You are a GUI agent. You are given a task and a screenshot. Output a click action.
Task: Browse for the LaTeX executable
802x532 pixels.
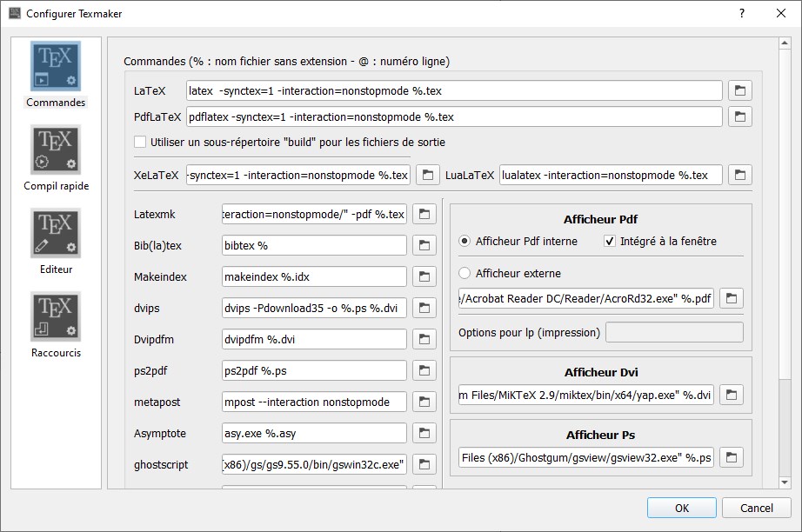coord(739,90)
